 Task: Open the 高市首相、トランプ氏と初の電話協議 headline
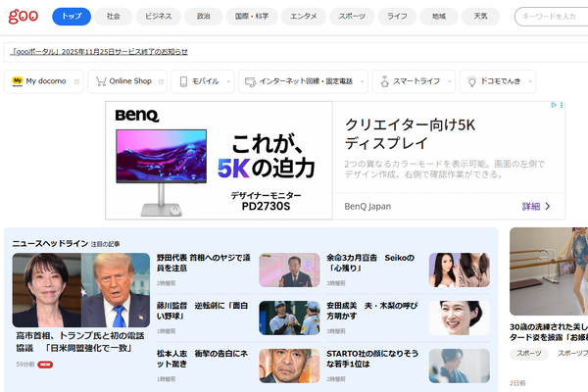[x=80, y=342]
